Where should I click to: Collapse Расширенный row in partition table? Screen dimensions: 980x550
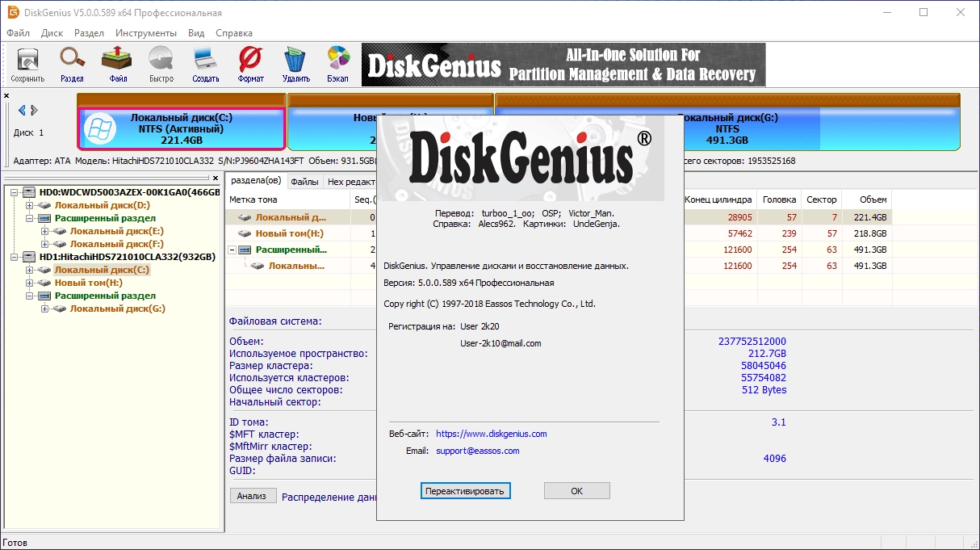coord(233,250)
